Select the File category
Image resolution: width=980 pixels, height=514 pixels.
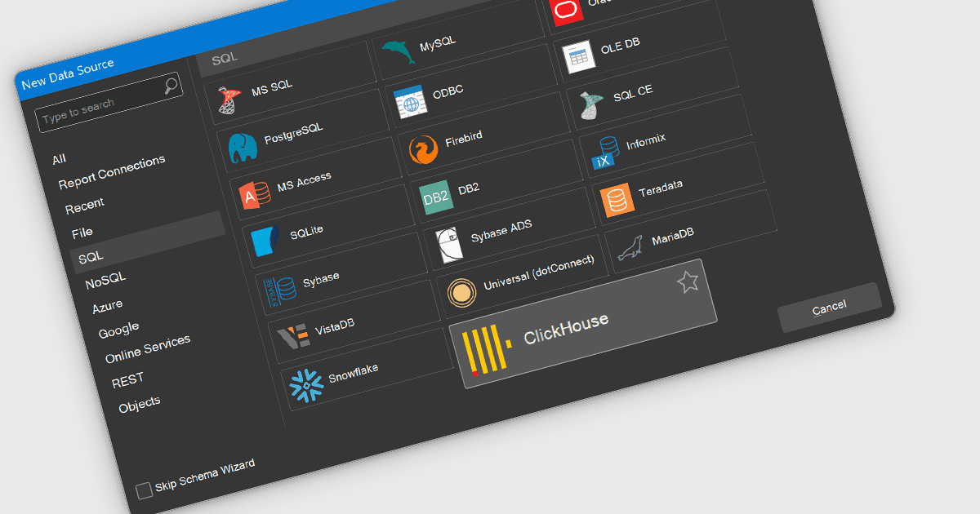pyautogui.click(x=82, y=233)
